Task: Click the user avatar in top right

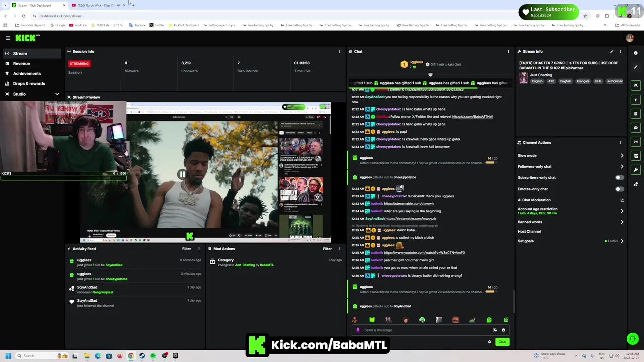Action: pyautogui.click(x=630, y=38)
